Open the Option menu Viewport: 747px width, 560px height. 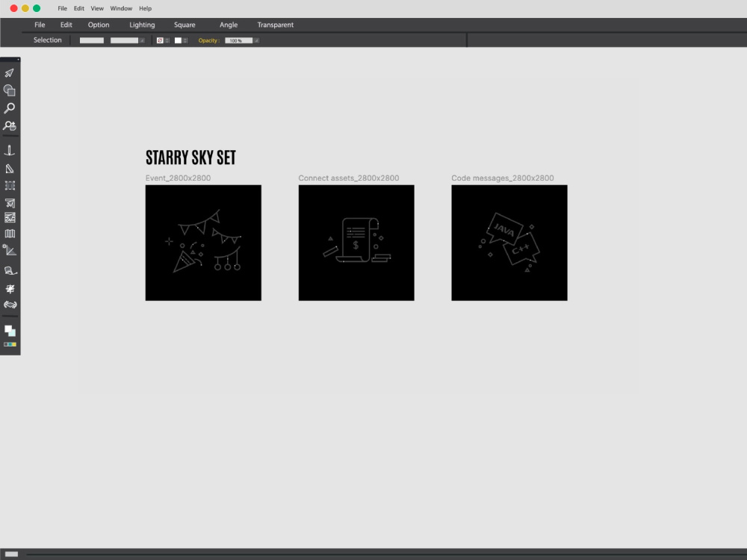coord(99,25)
